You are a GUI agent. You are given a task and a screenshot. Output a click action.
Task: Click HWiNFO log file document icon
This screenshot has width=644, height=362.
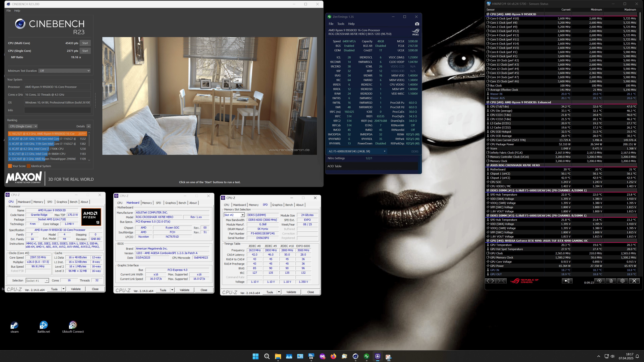pos(611,281)
